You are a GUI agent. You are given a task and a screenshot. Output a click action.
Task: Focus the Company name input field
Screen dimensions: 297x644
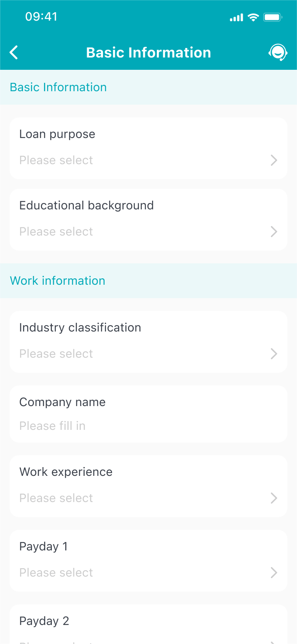pyautogui.click(x=148, y=425)
